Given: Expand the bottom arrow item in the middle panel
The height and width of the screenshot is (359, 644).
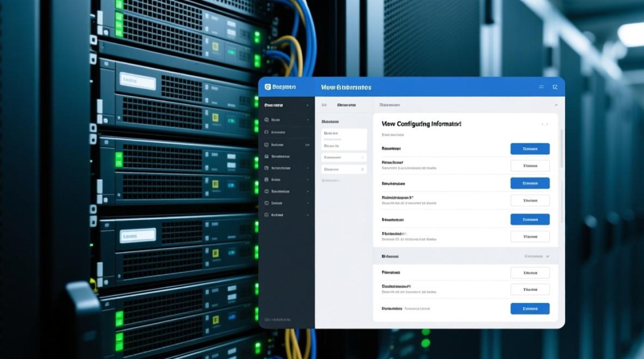Looking at the screenshot, I should pos(362,169).
